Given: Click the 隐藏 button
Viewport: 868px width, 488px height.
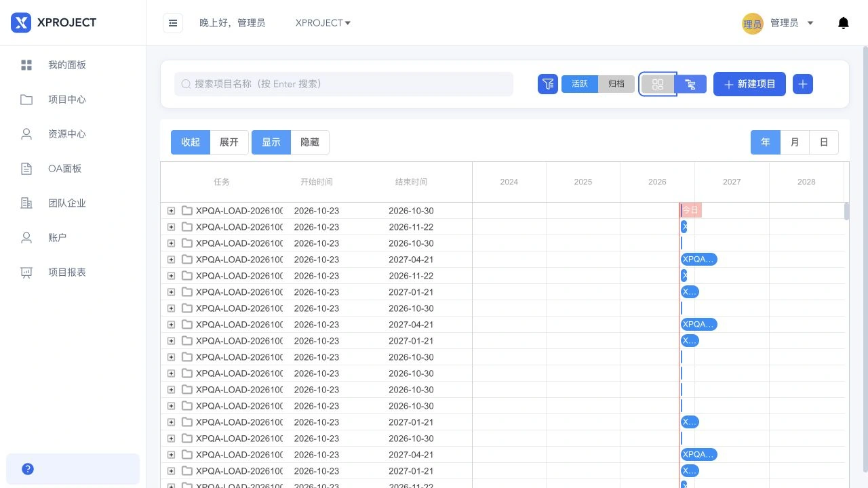Looking at the screenshot, I should point(310,142).
